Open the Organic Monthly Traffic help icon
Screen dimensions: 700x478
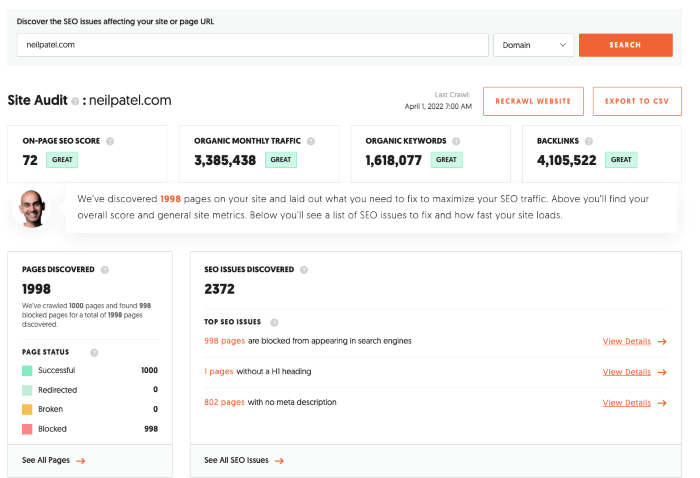pos(311,141)
